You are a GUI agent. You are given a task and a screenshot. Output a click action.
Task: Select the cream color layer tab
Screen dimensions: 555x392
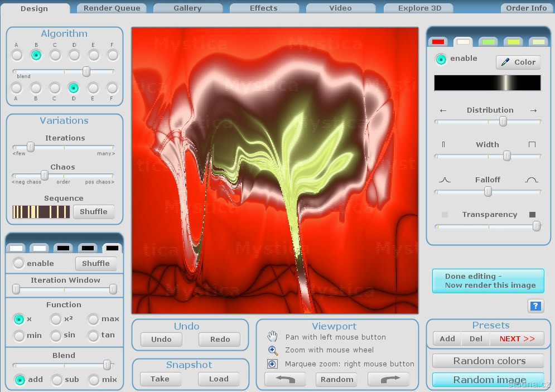coord(463,42)
